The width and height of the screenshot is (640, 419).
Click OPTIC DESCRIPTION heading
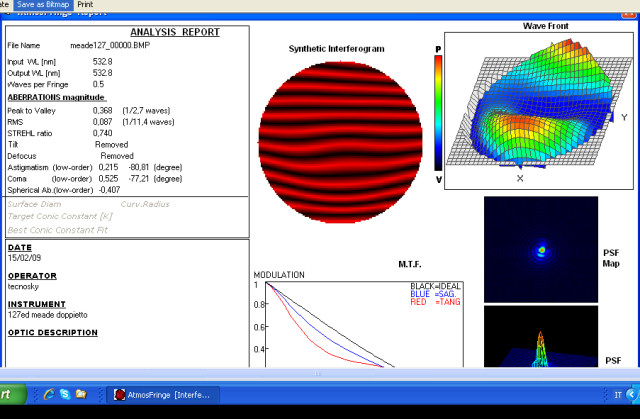point(53,333)
